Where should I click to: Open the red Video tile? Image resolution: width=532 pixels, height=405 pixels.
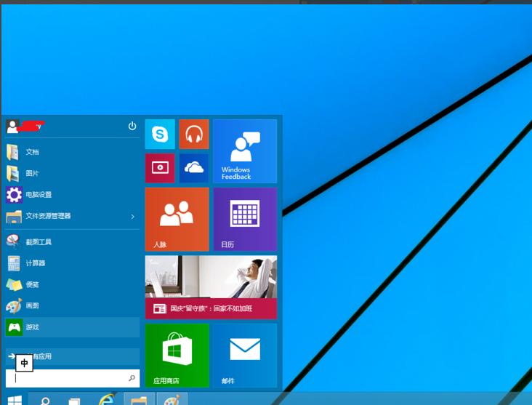point(160,168)
